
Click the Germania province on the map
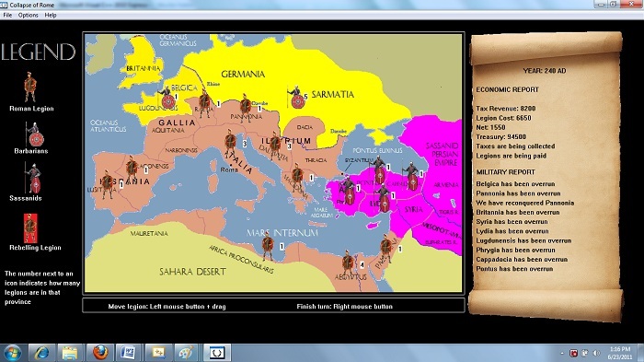point(243,75)
